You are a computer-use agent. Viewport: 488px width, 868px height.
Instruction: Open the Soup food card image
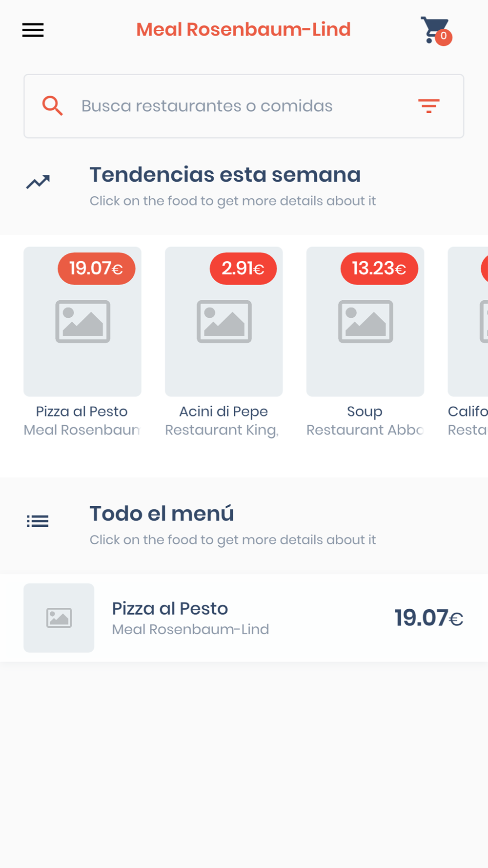point(366,322)
